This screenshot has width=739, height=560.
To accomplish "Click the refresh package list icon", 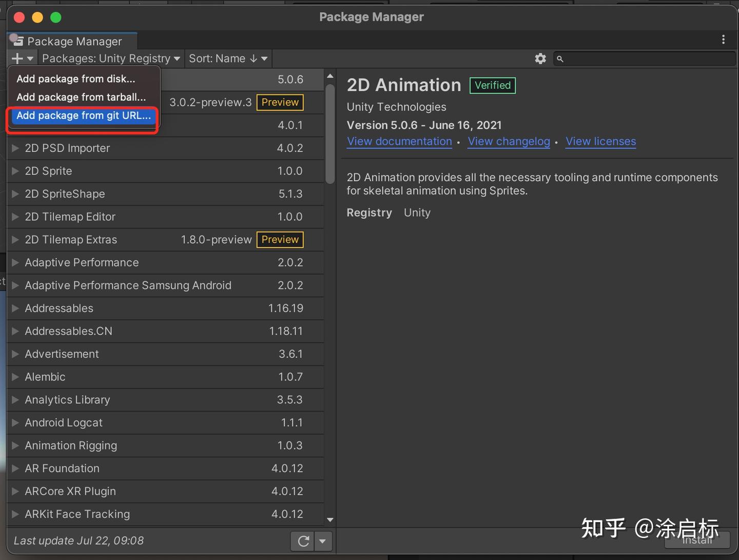I will [303, 541].
